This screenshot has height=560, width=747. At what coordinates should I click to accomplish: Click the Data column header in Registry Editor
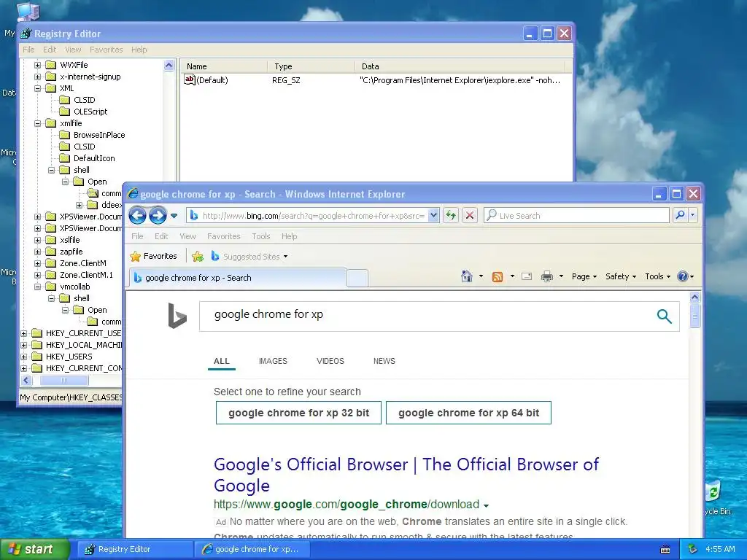[460, 66]
